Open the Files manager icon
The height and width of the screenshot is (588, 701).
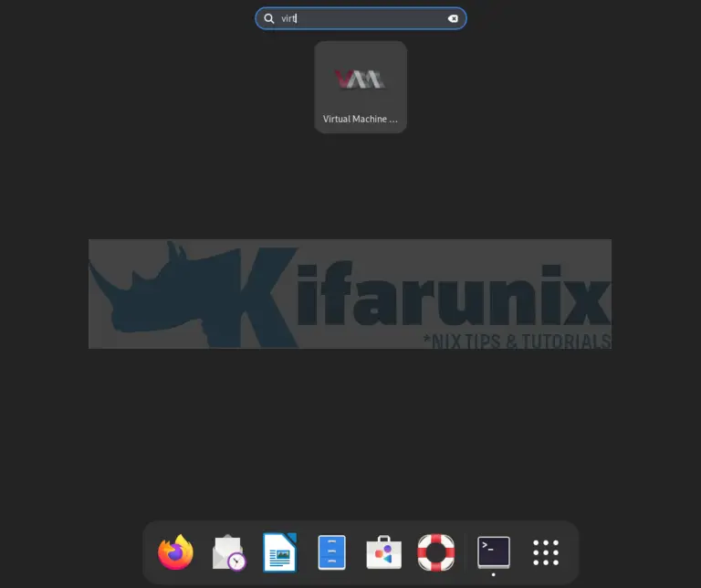tap(331, 552)
